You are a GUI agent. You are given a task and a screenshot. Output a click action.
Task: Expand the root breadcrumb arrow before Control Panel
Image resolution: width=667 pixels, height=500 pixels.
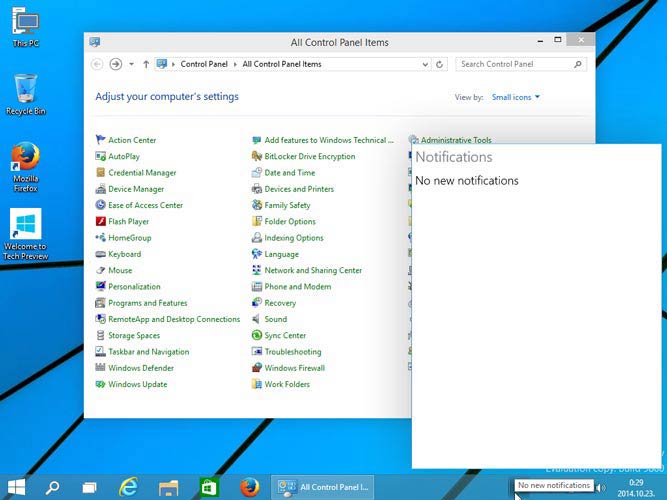[174, 64]
